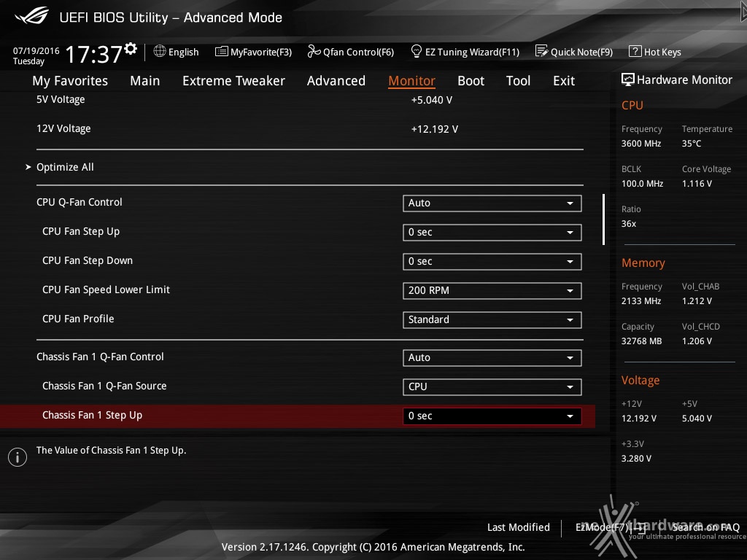This screenshot has width=747, height=560.
Task: Open CPU Fan Step Down dropdown
Action: (492, 262)
